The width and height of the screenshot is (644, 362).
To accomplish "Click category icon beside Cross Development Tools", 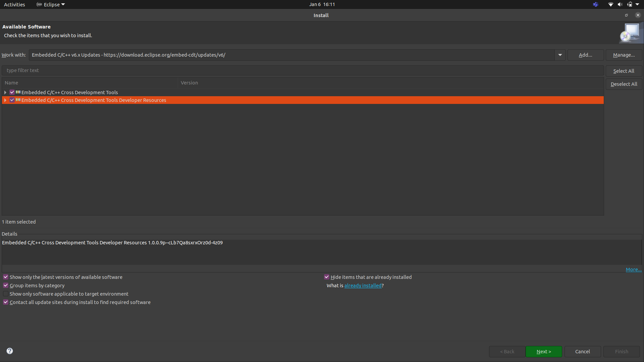I will (18, 92).
